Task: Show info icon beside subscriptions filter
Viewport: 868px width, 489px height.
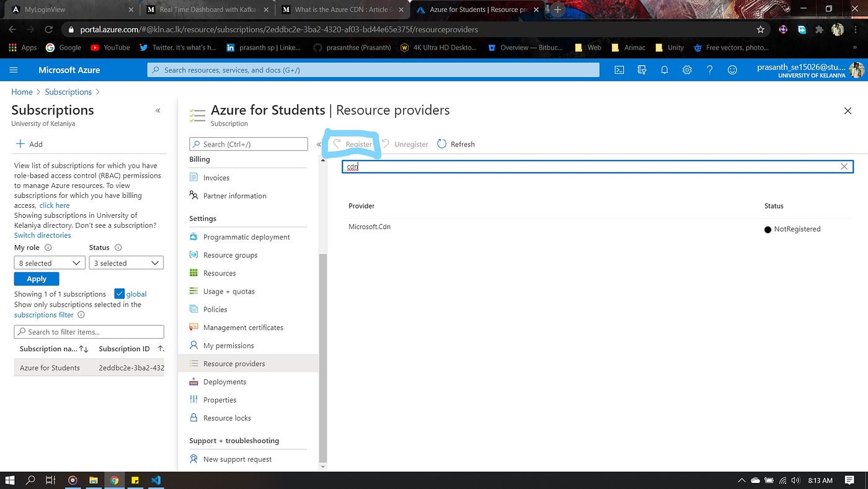Action: pos(81,315)
